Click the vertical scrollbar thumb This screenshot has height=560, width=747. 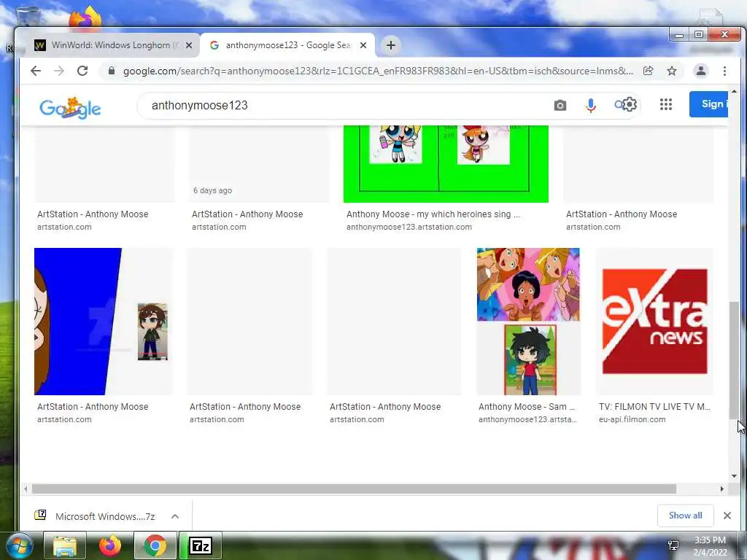point(734,360)
